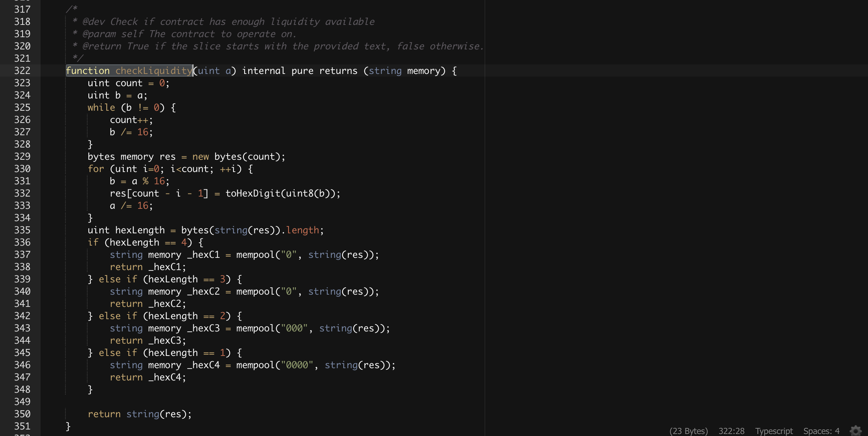This screenshot has height=436, width=868.
Task: Open the Typescript language mode selector
Action: tap(773, 431)
